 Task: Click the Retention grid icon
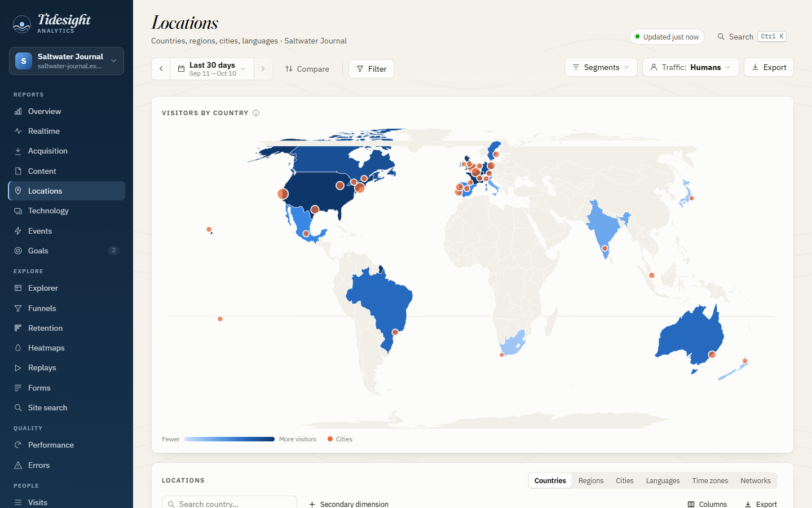point(18,328)
